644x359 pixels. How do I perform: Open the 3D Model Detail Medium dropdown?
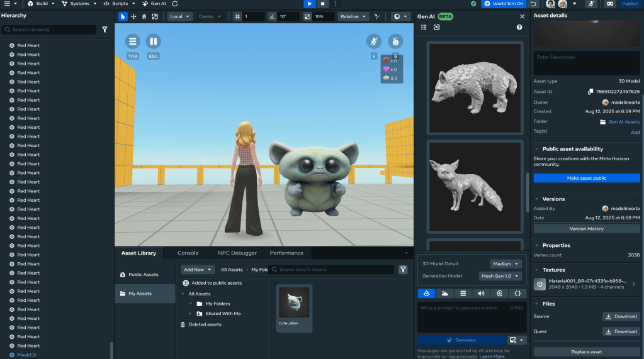point(506,264)
